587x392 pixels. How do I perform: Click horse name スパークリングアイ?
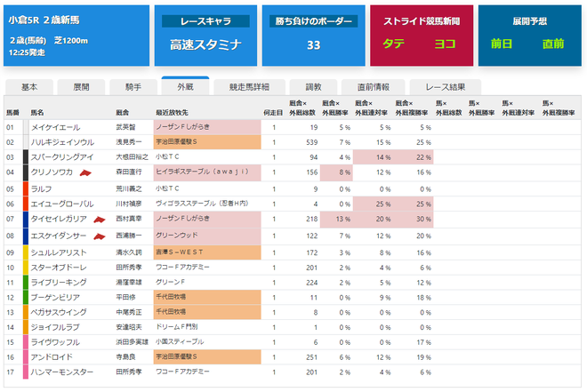coord(62,157)
